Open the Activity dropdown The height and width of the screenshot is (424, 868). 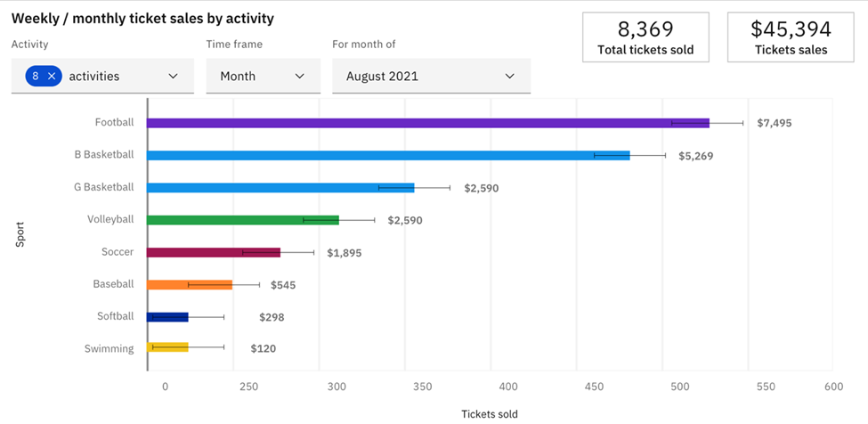click(x=102, y=76)
